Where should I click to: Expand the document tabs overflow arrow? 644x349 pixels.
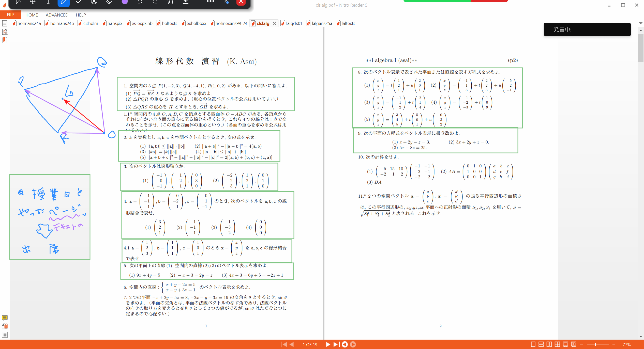[640, 23]
